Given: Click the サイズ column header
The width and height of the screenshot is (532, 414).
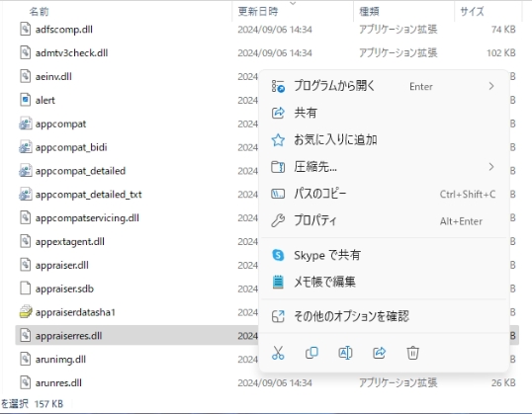Looking at the screenshot, I should click(472, 12).
